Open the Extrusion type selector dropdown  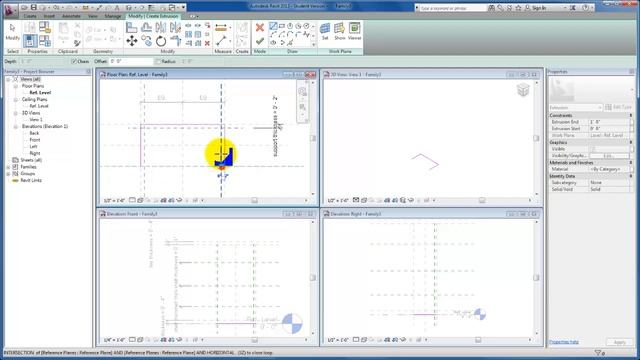pyautogui.click(x=576, y=107)
